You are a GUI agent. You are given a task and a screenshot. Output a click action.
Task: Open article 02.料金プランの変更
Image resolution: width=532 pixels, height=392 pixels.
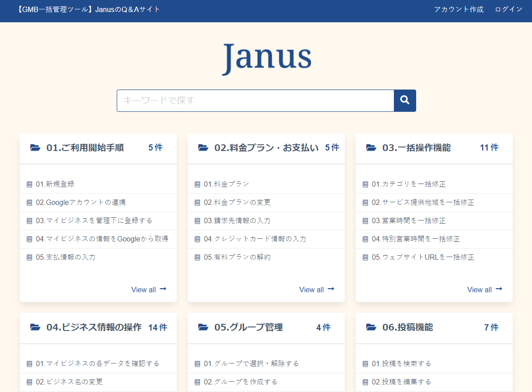pyautogui.click(x=237, y=202)
